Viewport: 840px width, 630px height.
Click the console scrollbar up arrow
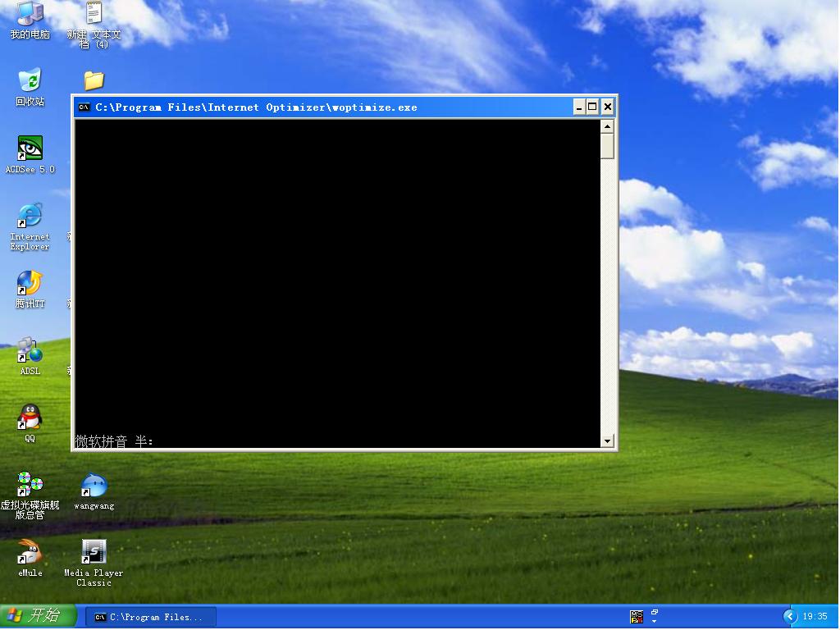pos(607,126)
